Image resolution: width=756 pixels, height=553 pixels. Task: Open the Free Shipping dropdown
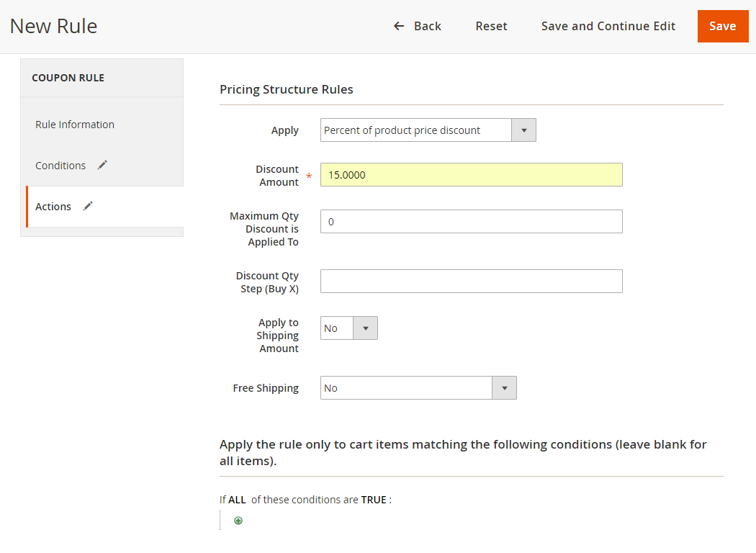[x=418, y=388]
